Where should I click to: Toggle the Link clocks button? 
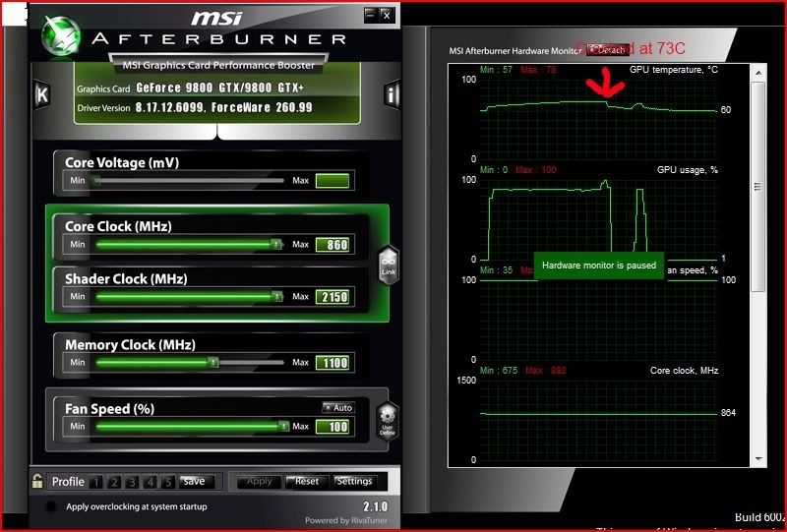point(389,266)
